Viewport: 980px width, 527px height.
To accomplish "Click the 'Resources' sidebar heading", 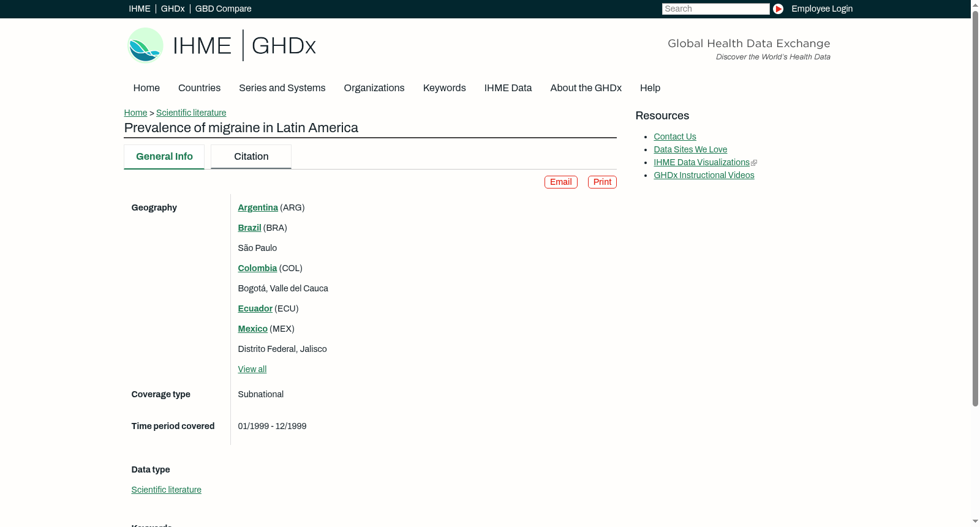I will pyautogui.click(x=662, y=116).
